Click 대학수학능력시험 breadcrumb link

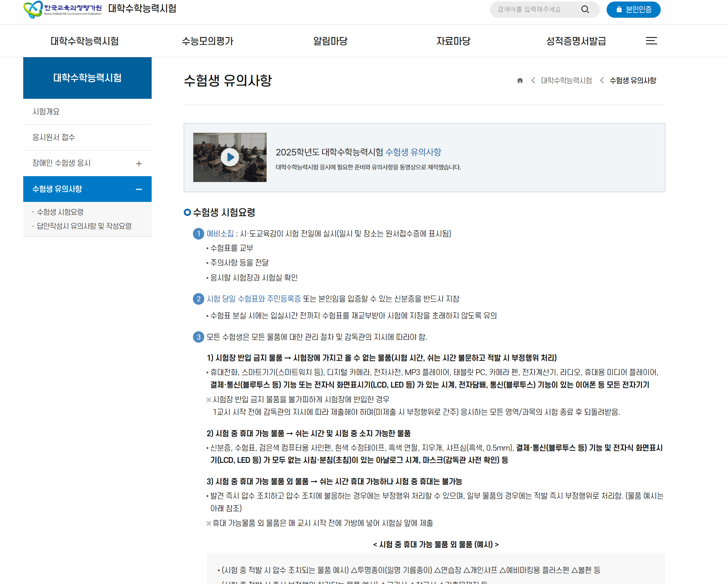coord(566,80)
